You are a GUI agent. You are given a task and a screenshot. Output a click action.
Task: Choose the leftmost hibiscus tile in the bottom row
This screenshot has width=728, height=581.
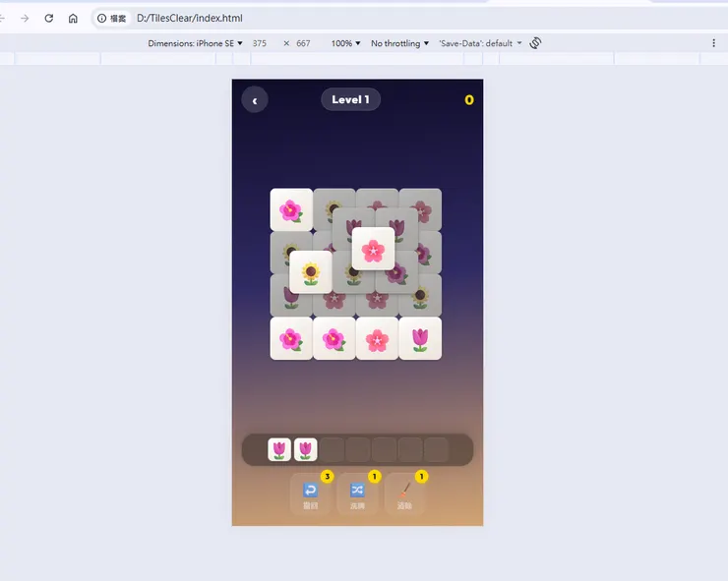[291, 338]
